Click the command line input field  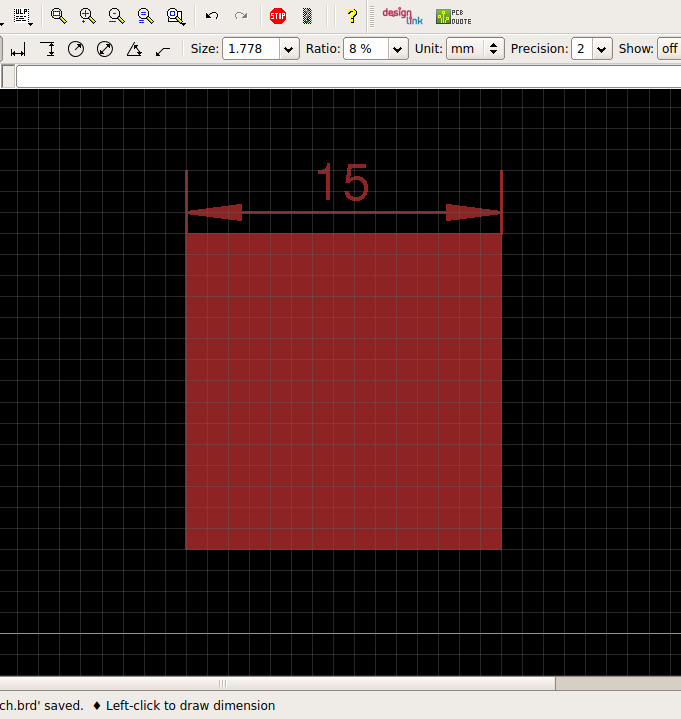tap(349, 77)
